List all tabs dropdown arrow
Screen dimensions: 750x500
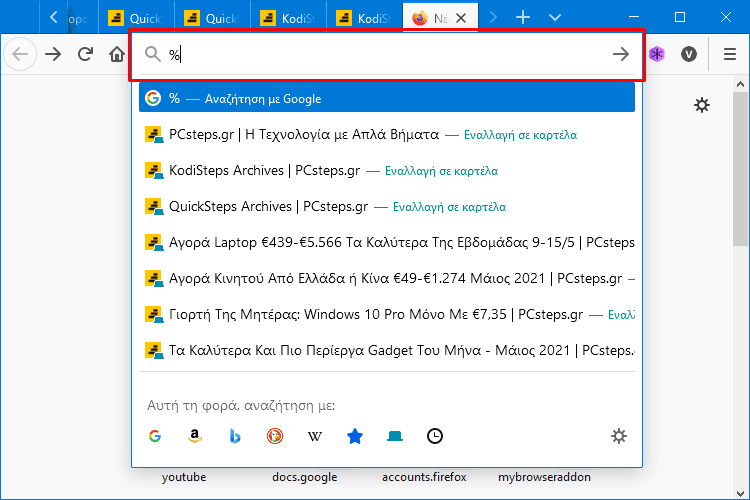[x=555, y=18]
